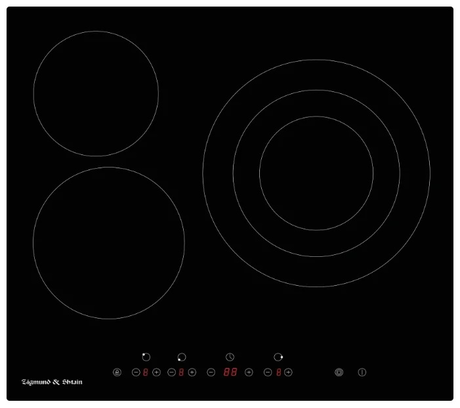Decrease bottom-left burner heat with minus

171,372
